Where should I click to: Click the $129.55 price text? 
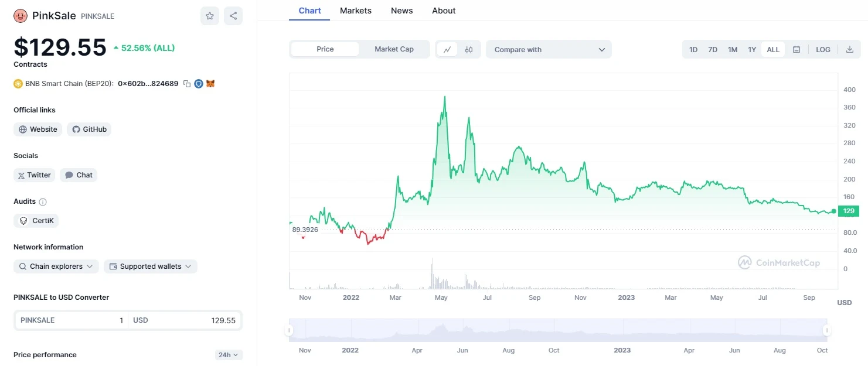(x=60, y=47)
